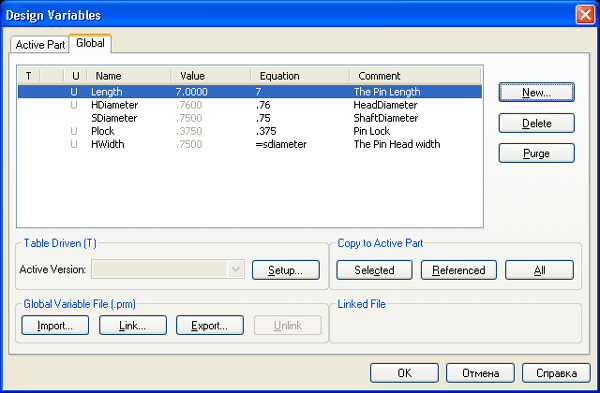The image size is (600, 393).
Task: Select the HDiameter variable row
Action: tap(249, 105)
